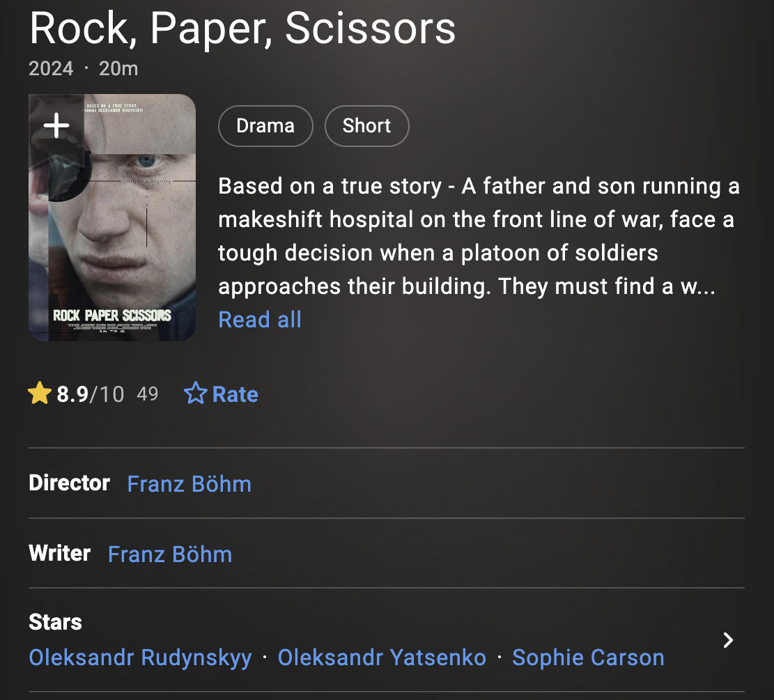Open Sophie Carson's actor page
This screenshot has height=700, width=774.
pos(588,658)
